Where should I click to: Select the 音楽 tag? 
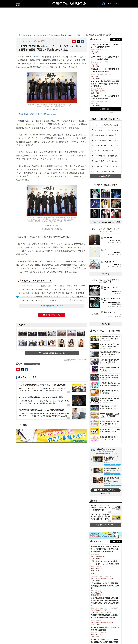[37, 364]
